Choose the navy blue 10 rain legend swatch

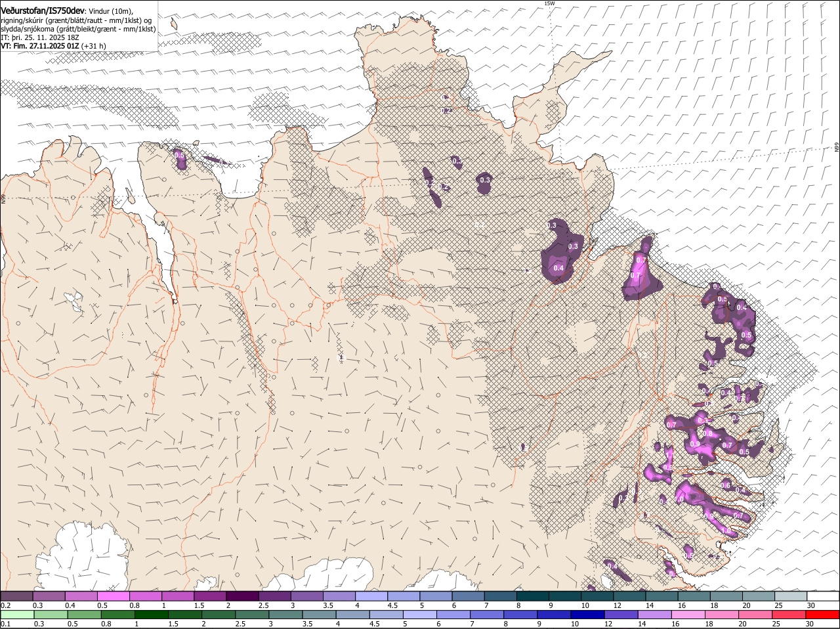click(588, 615)
